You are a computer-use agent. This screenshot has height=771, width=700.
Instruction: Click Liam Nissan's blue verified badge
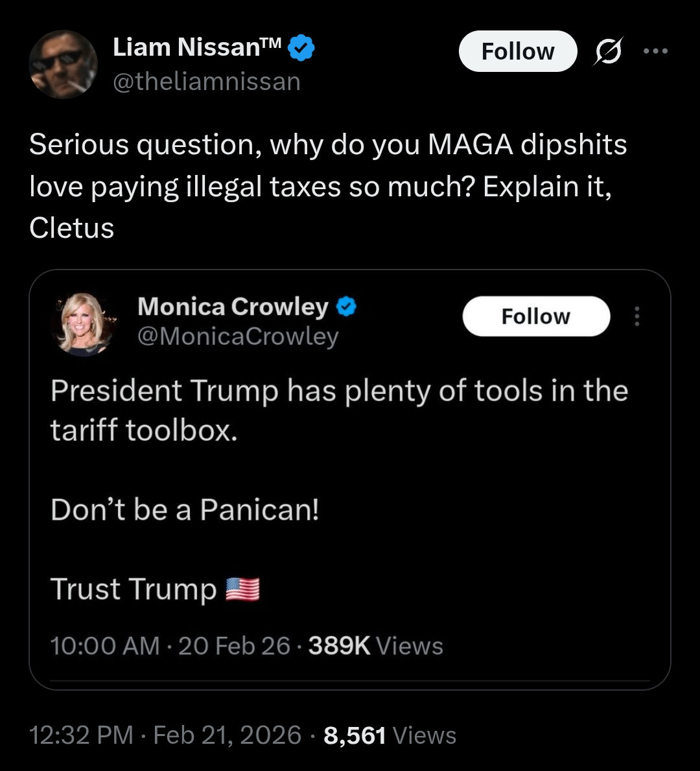tap(301, 48)
